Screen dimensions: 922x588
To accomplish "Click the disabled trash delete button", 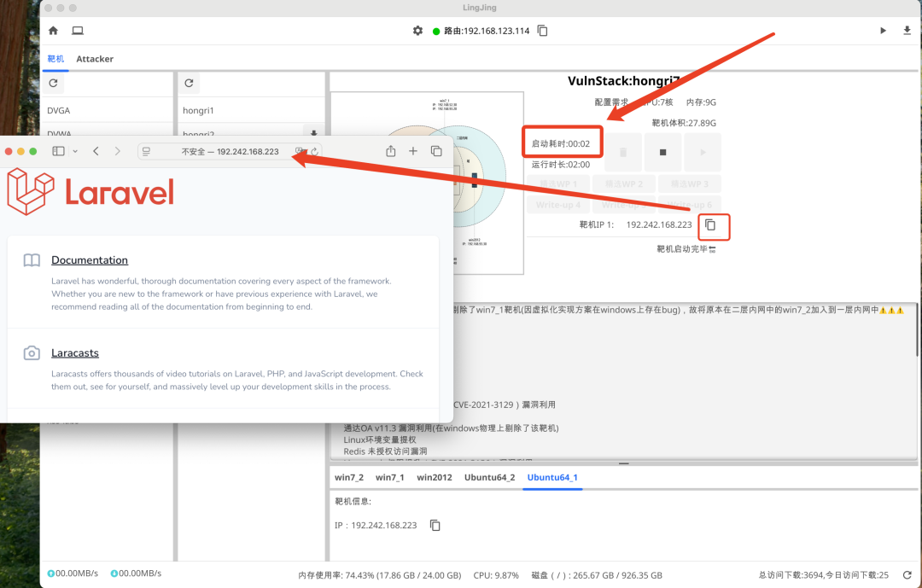I will 623,152.
